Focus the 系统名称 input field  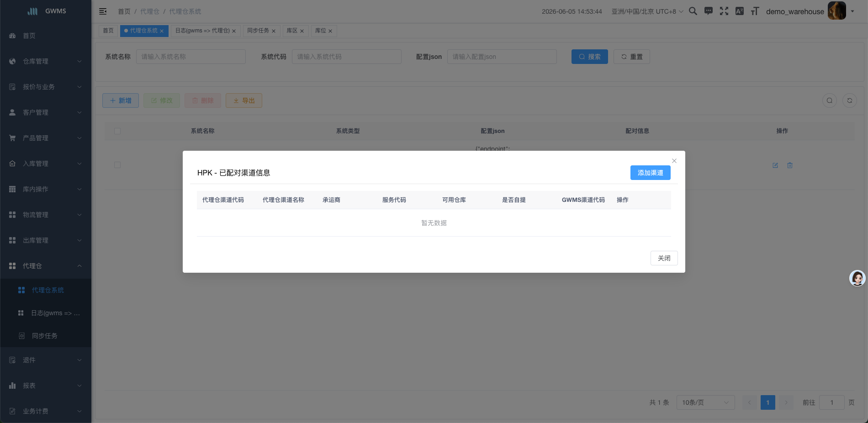point(191,57)
